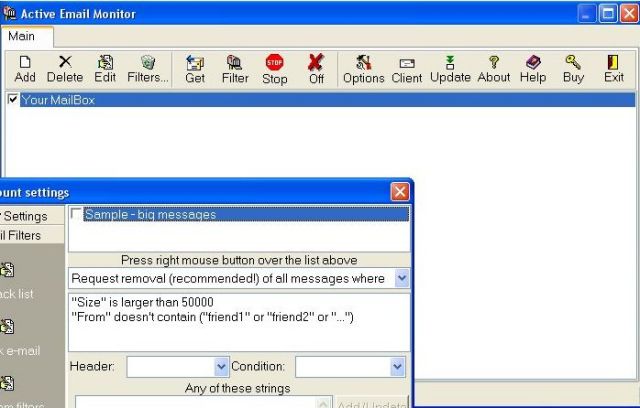Select the Settings section in account settings

coord(32,216)
